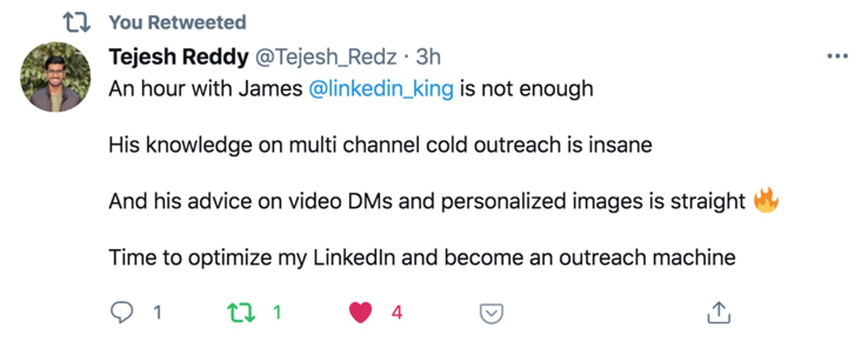This screenshot has height=341, width=868.
Task: Open Tejesh Reddy's profile picture
Action: pos(55,77)
